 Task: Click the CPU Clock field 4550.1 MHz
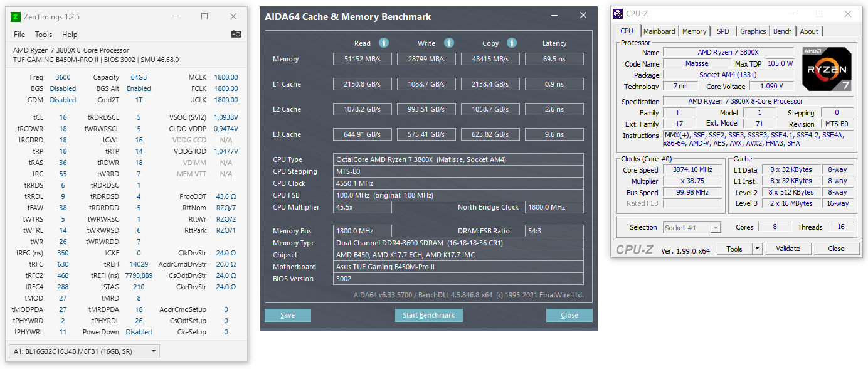pyautogui.click(x=458, y=183)
